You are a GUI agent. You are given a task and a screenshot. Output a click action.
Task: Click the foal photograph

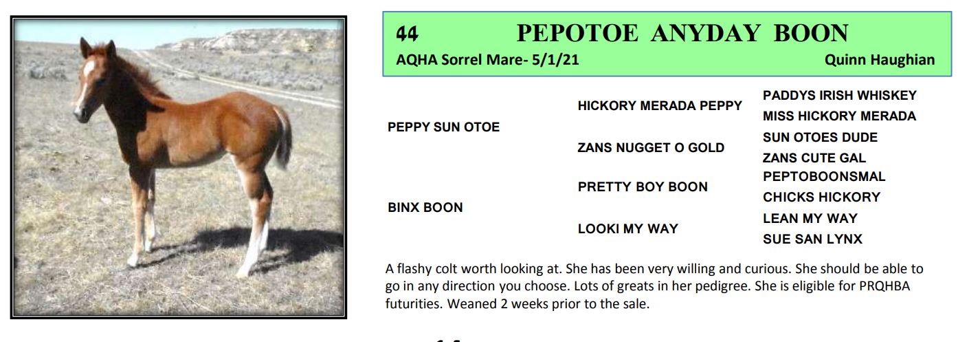(179, 167)
